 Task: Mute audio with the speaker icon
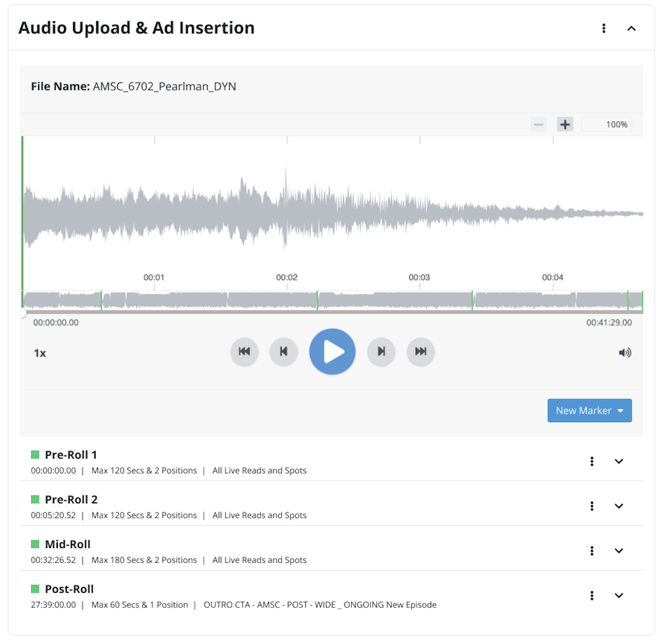[x=625, y=353]
